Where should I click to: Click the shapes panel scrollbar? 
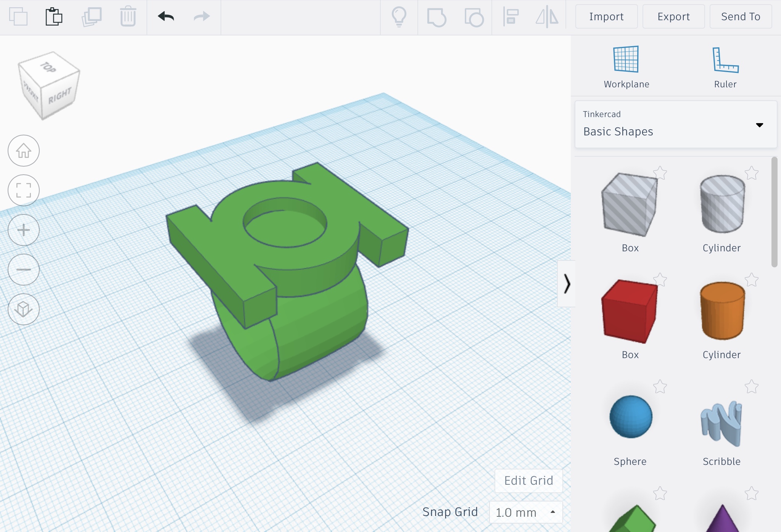[774, 212]
